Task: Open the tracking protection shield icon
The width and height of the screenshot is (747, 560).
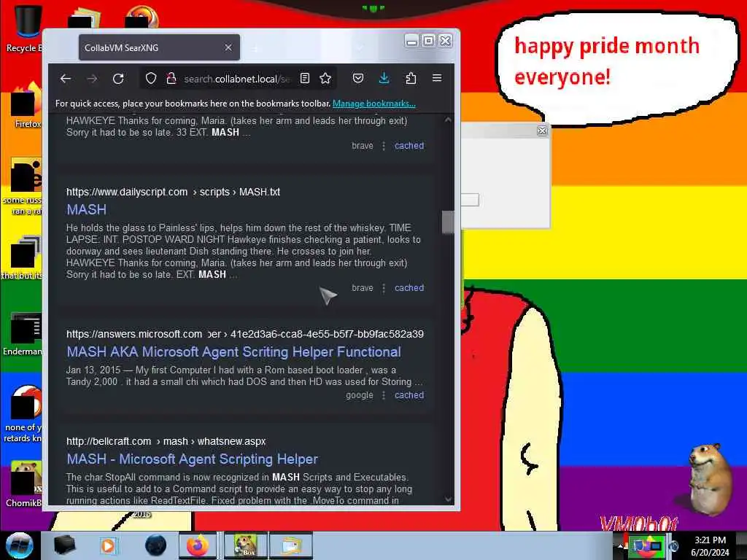Action: coord(151,79)
